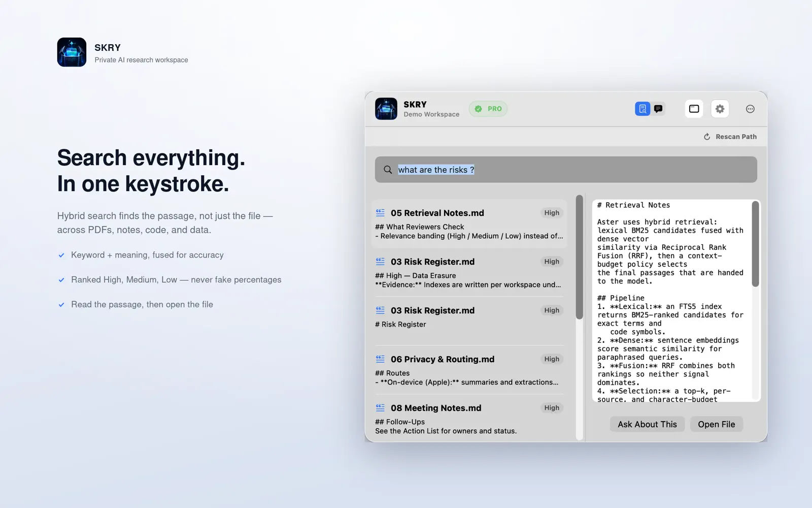Click the results list scrollbar thumb
This screenshot has height=508, width=812.
click(579, 257)
